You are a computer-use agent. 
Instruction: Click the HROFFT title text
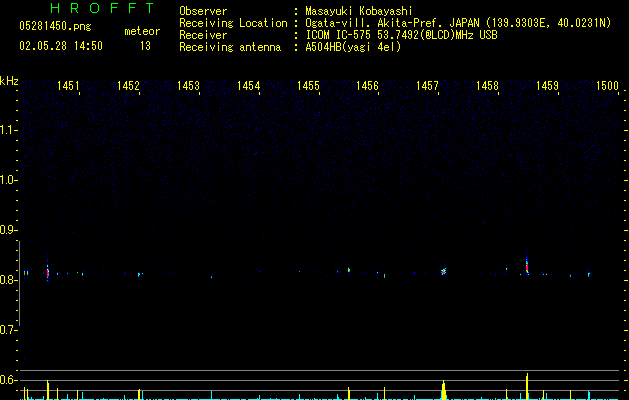tap(102, 8)
